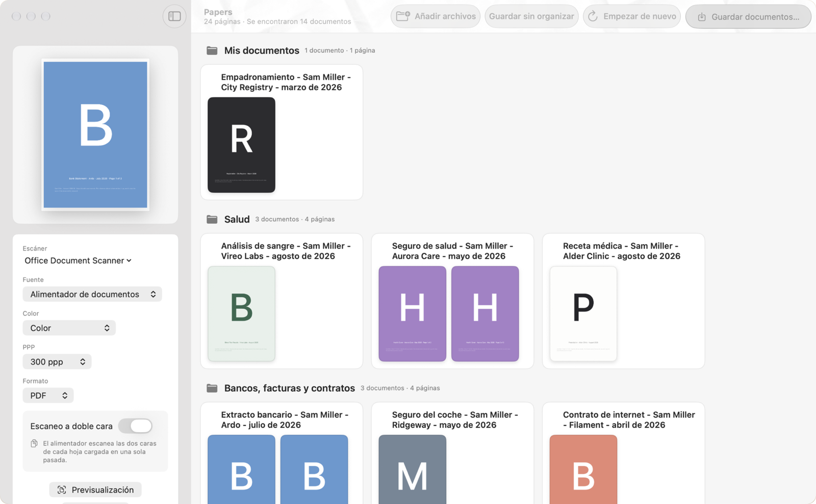Select first page thumbnail of Seguro de salud
The height and width of the screenshot is (504, 816).
pos(412,313)
